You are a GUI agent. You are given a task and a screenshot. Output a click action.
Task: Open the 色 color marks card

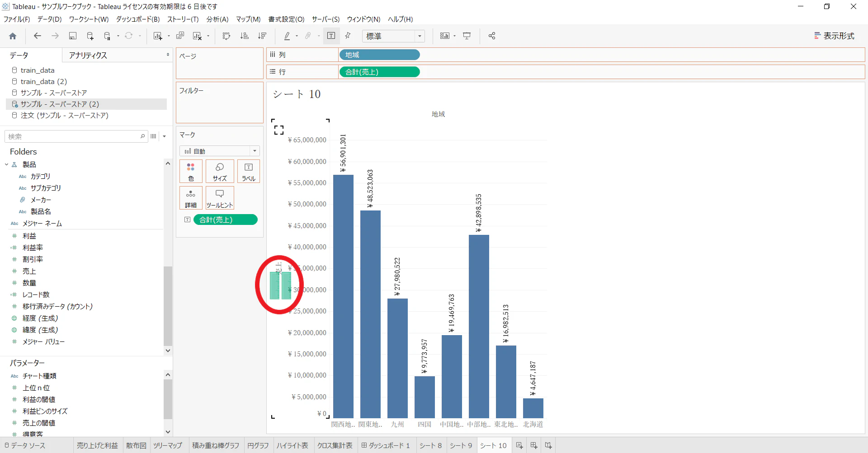(x=191, y=171)
